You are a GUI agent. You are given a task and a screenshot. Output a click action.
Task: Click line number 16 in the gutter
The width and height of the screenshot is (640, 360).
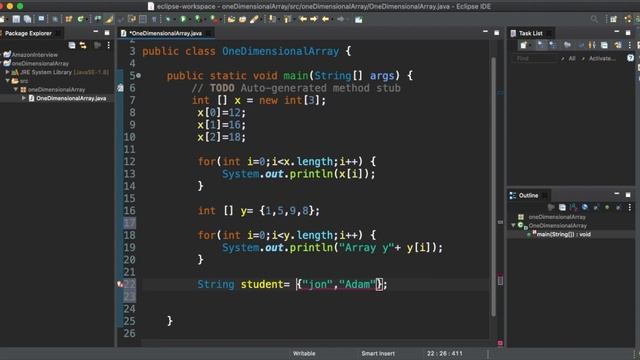tap(129, 211)
